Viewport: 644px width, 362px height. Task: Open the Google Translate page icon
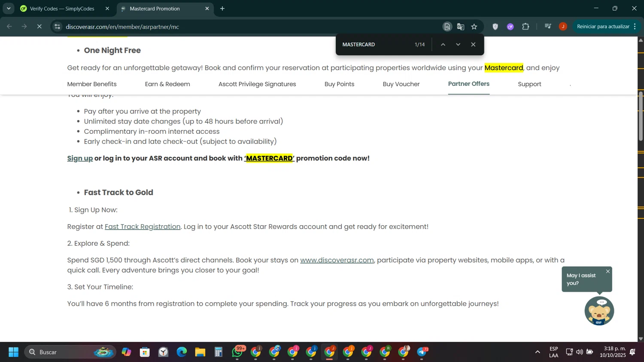pyautogui.click(x=461, y=27)
